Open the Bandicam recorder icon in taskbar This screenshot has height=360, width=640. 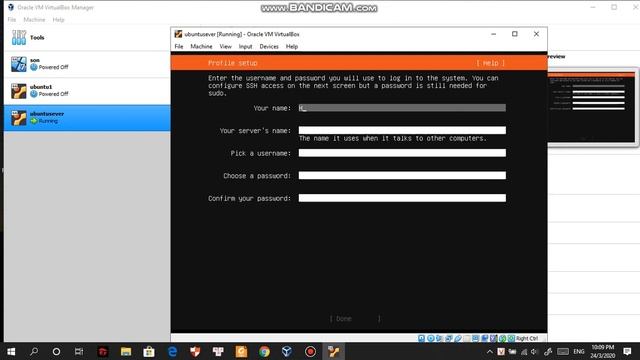[310, 351]
